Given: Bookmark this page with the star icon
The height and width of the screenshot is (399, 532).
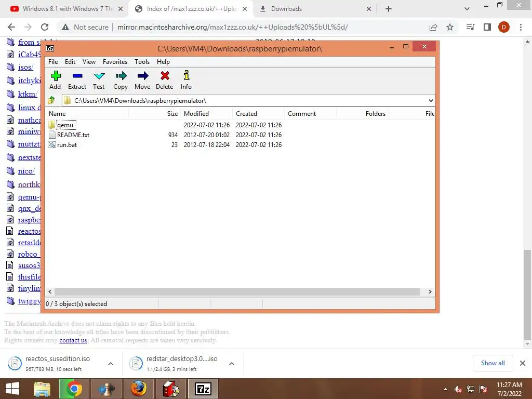Looking at the screenshot, I should click(x=450, y=27).
